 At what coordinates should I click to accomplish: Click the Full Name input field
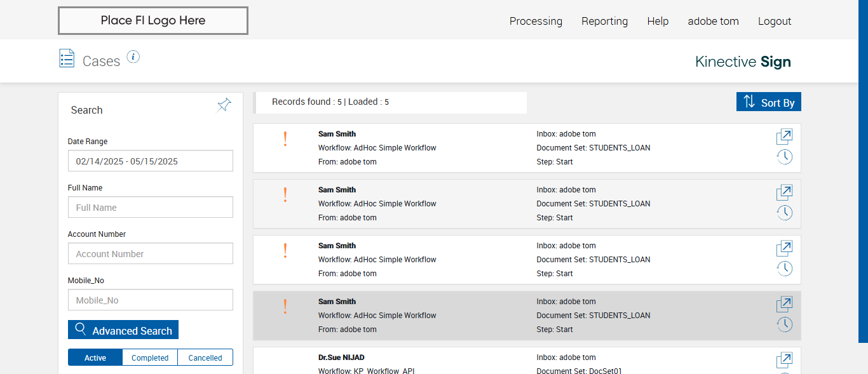[x=151, y=208]
